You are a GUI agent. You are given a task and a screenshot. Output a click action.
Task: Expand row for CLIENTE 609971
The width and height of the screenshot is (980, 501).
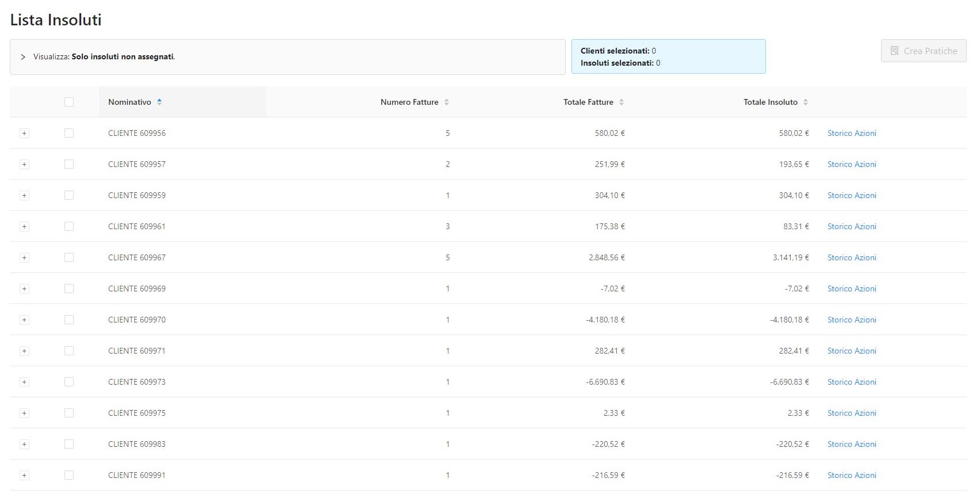click(24, 351)
